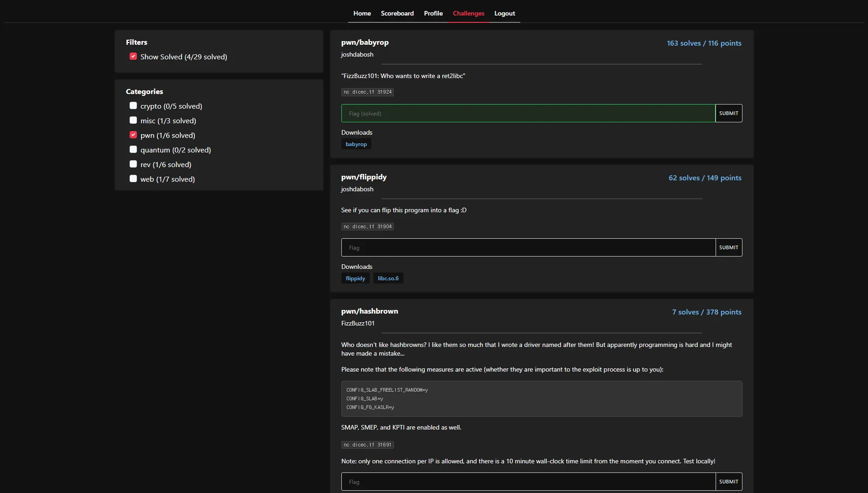The height and width of the screenshot is (493, 868).
Task: Click the pwn/flippidy challenge title
Action: (x=364, y=177)
